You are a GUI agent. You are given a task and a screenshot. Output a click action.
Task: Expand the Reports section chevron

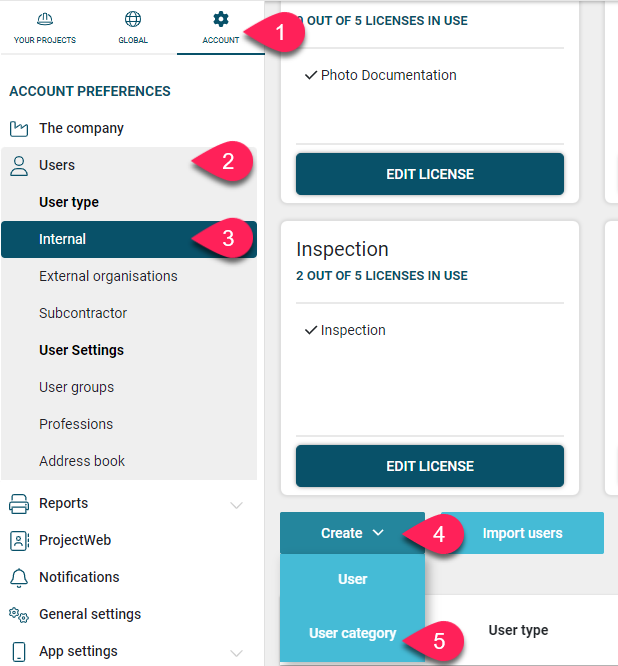(x=237, y=505)
